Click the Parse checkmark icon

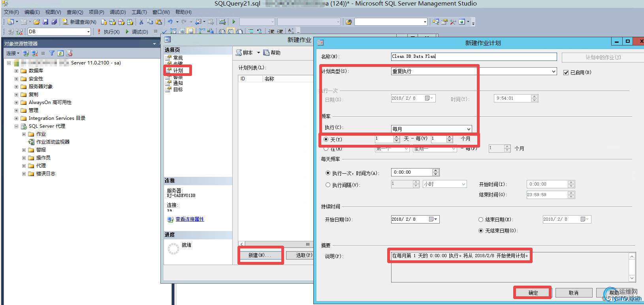click(164, 32)
